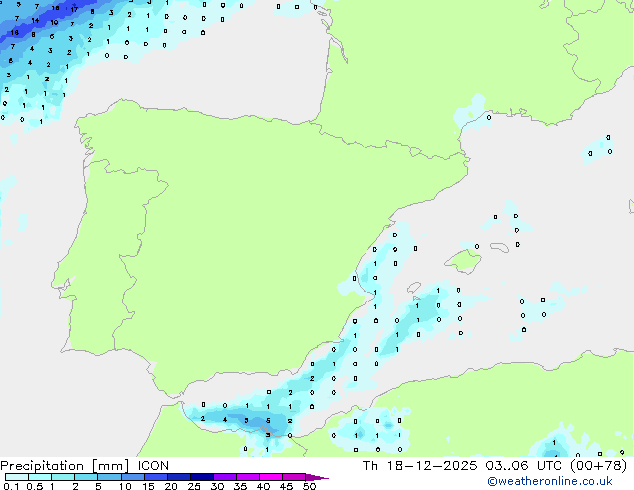
Task: Select the date "Th 18-12-2025"
Action: click(x=420, y=466)
